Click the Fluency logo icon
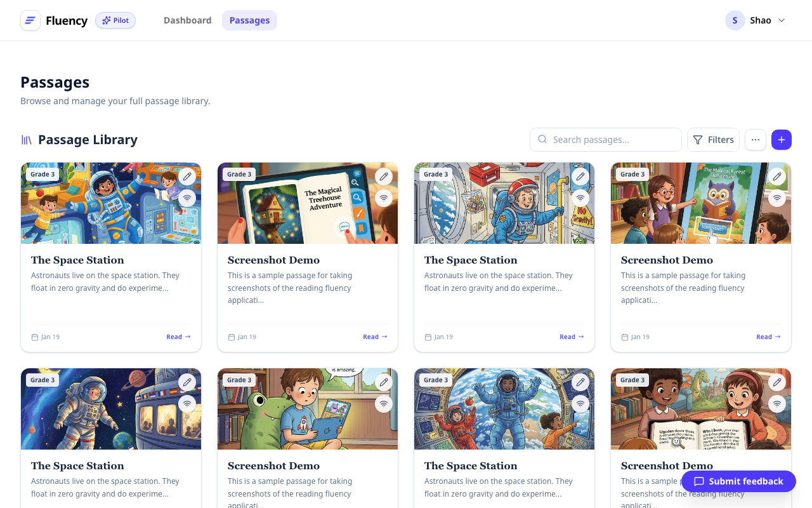The height and width of the screenshot is (508, 812). pyautogui.click(x=30, y=20)
